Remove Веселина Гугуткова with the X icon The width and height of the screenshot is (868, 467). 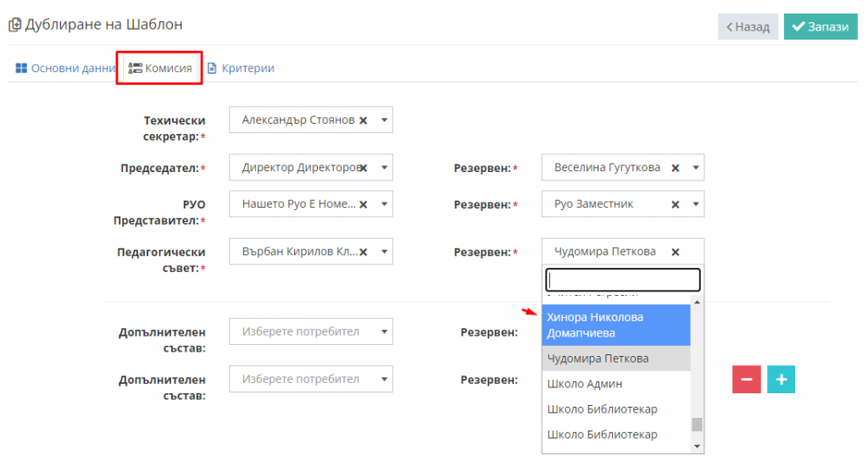click(x=676, y=168)
